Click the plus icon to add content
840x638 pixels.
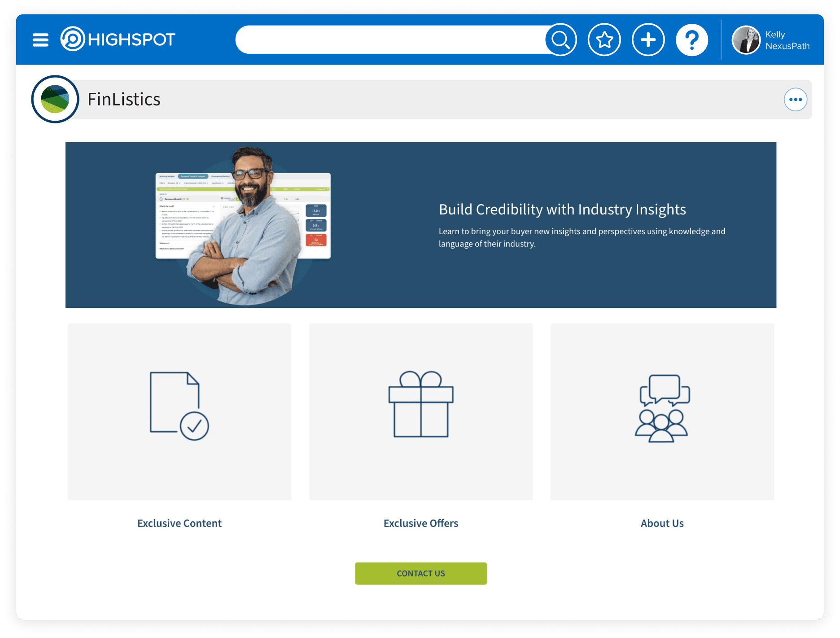pyautogui.click(x=648, y=39)
